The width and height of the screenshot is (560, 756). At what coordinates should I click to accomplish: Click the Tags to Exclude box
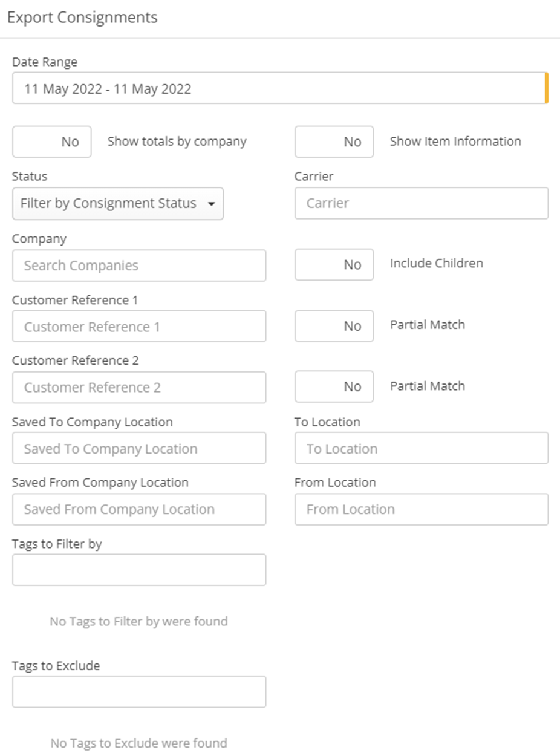pos(139,691)
